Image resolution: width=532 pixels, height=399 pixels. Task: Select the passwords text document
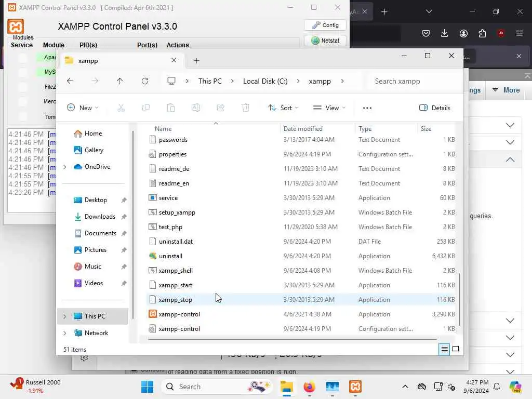tap(301, 140)
